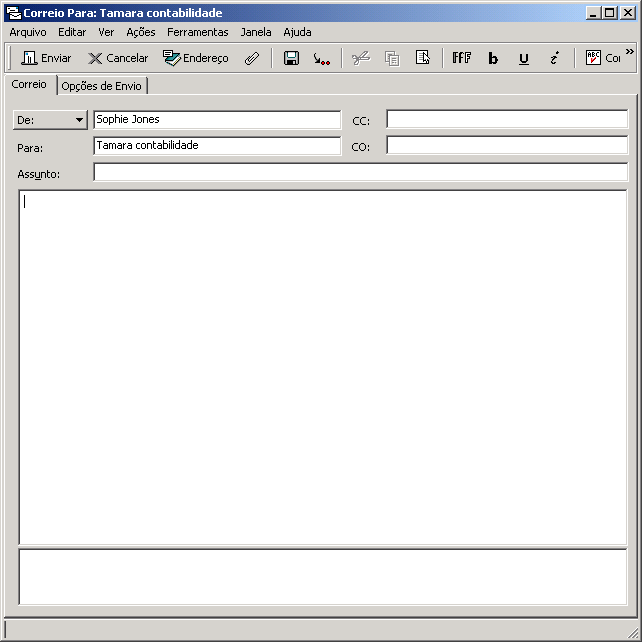Toggle bold formatting b icon
Viewport: 642px width, 642px height.
click(493, 58)
